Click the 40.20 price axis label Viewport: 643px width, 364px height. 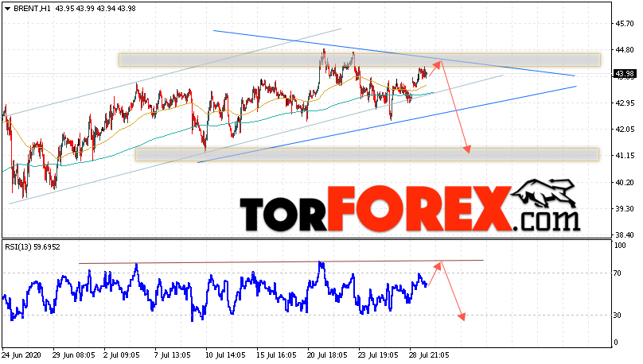coord(624,183)
